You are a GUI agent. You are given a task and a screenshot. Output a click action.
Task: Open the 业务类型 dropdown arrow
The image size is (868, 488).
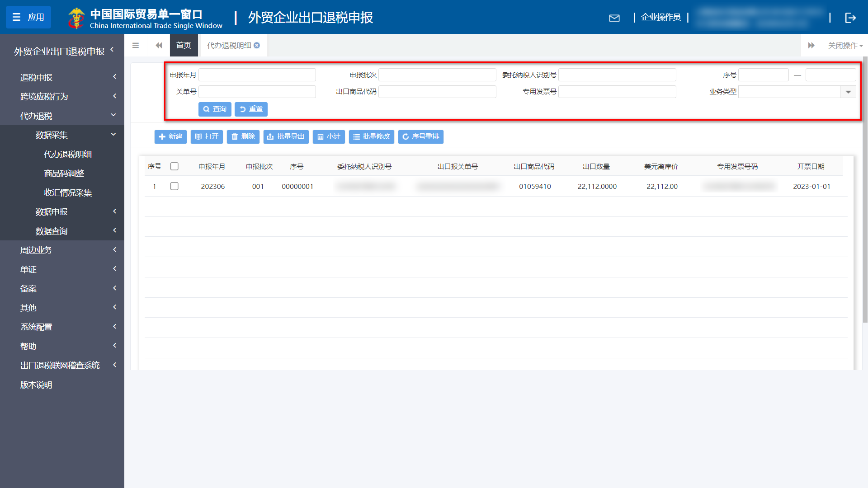point(848,92)
